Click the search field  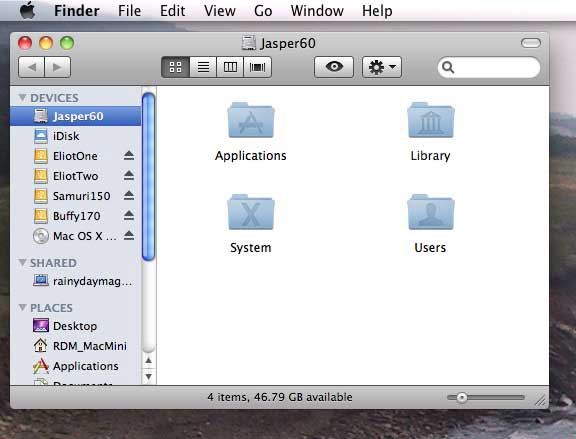pyautogui.click(x=489, y=67)
